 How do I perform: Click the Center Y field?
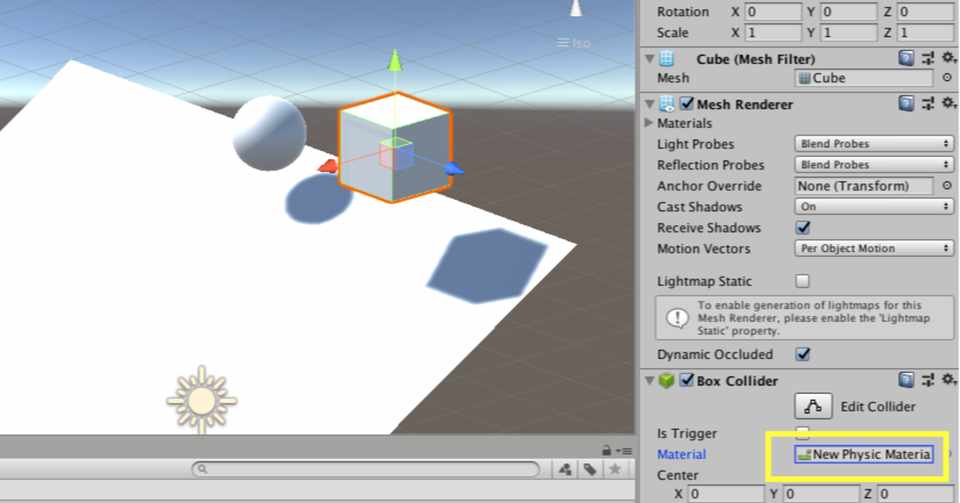point(822,494)
